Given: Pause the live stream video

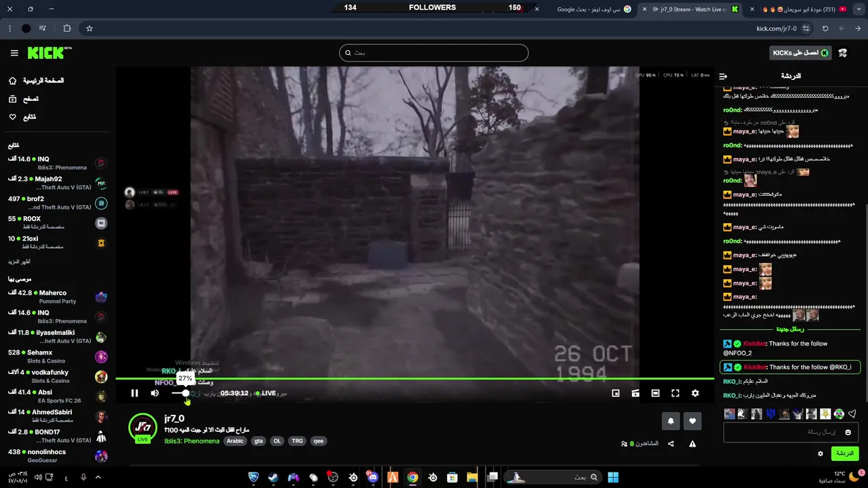Looking at the screenshot, I should click(134, 393).
